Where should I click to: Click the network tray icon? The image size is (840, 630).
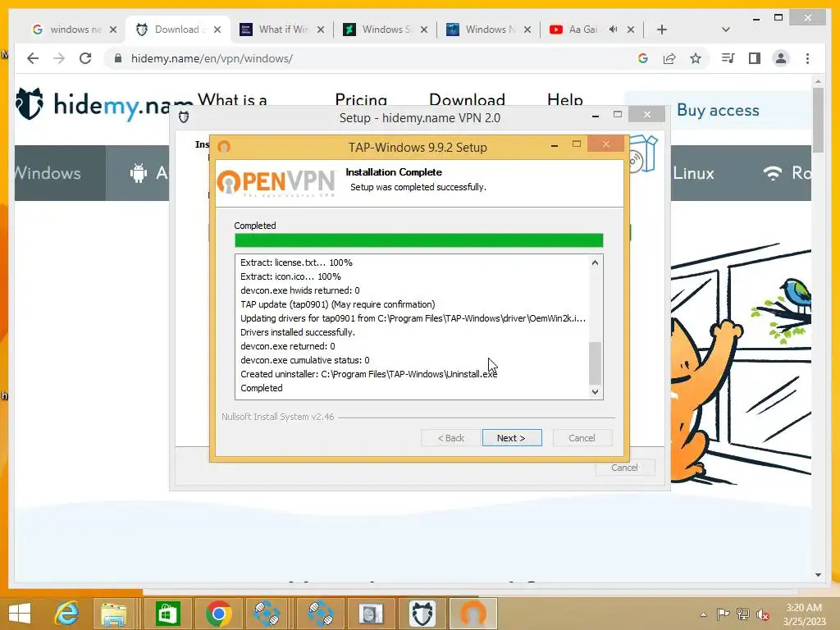743,614
